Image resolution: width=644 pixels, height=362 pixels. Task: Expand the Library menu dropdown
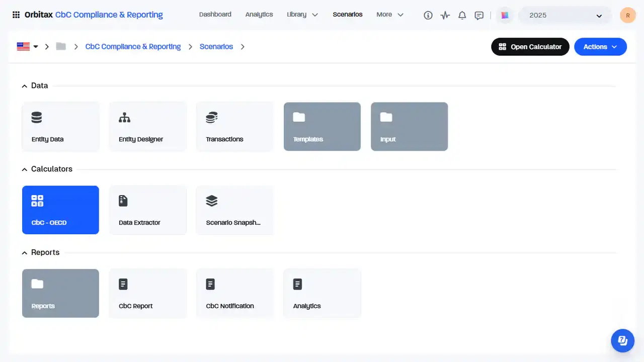point(302,15)
